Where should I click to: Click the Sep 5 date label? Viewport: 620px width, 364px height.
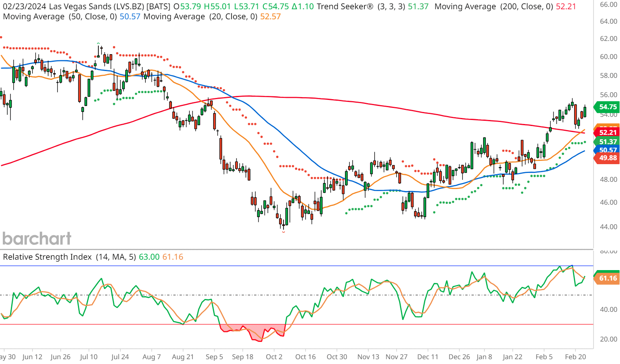(x=214, y=357)
